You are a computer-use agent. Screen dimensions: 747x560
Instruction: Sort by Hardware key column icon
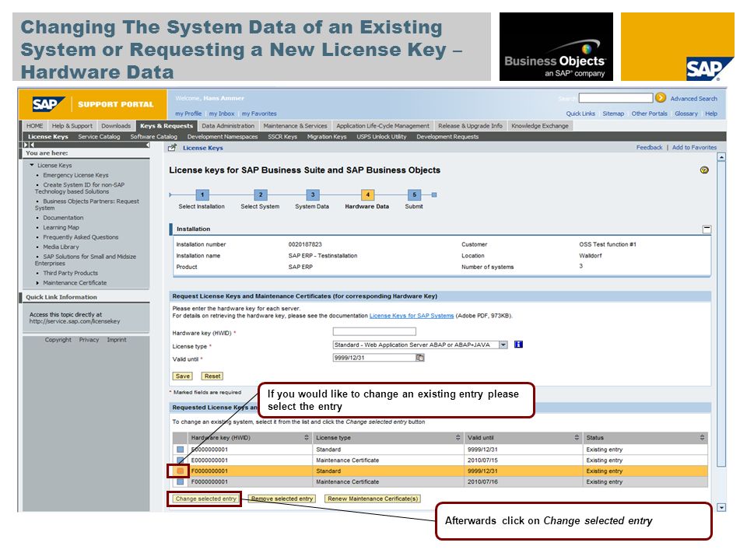[307, 437]
